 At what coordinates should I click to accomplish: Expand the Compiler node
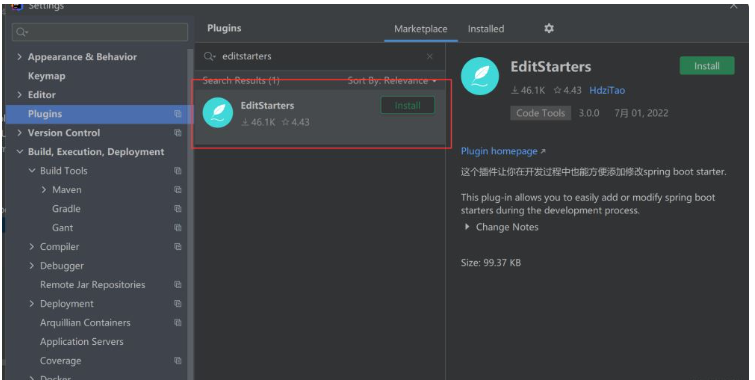(32, 247)
